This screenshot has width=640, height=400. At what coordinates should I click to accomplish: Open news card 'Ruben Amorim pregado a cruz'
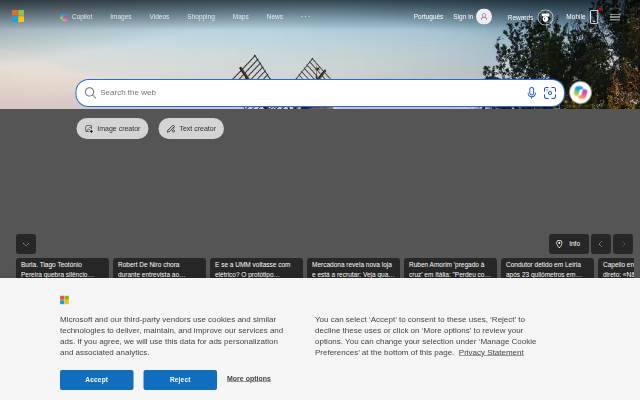(x=451, y=268)
